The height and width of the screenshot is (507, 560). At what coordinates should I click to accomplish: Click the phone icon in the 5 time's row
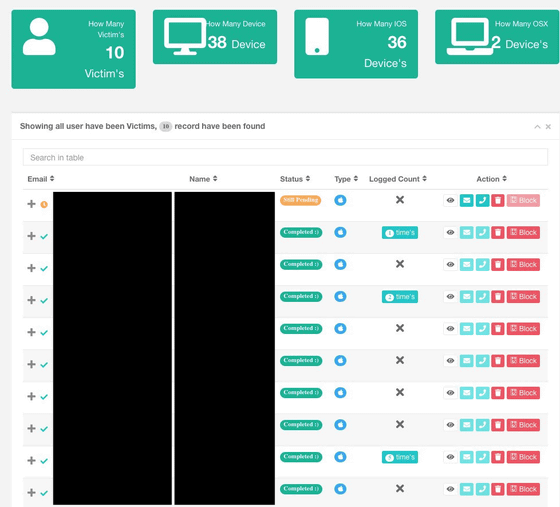(x=482, y=457)
